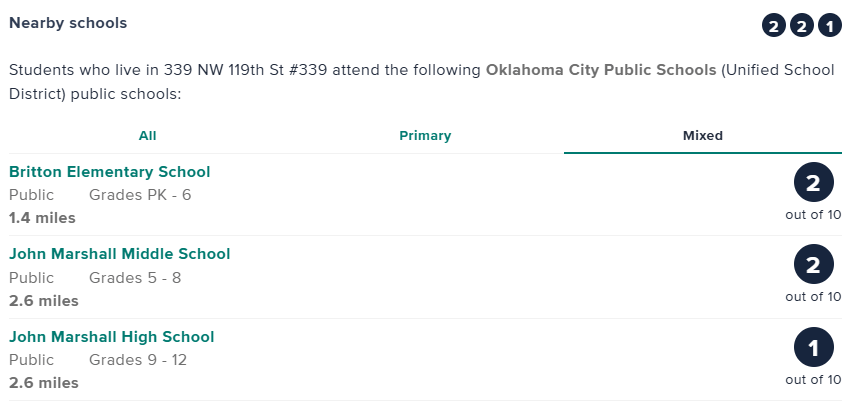854x409 pixels.
Task: Select the Primary tab
Action: point(425,136)
